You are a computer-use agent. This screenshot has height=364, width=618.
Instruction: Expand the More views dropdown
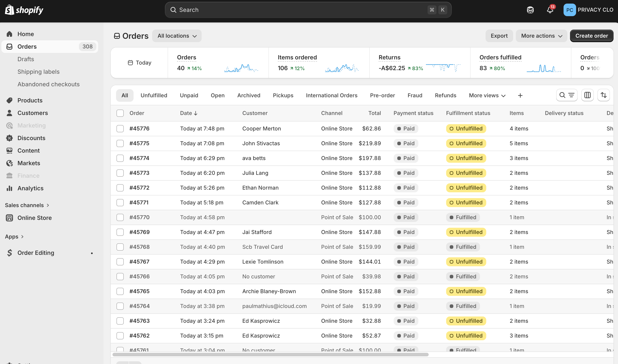click(487, 95)
